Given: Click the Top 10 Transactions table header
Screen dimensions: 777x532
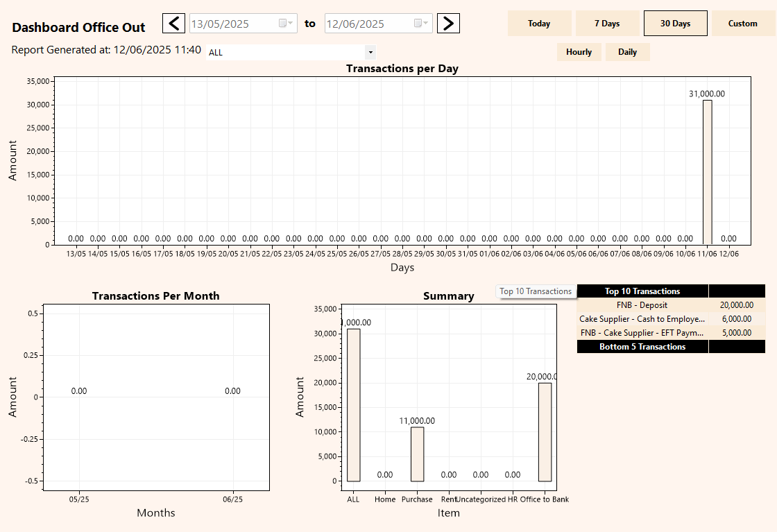Looking at the screenshot, I should 642,291.
